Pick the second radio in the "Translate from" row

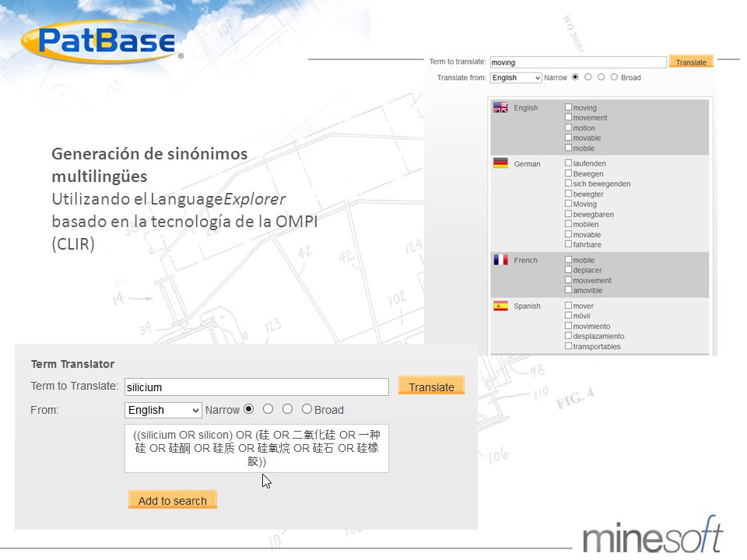pyautogui.click(x=588, y=77)
